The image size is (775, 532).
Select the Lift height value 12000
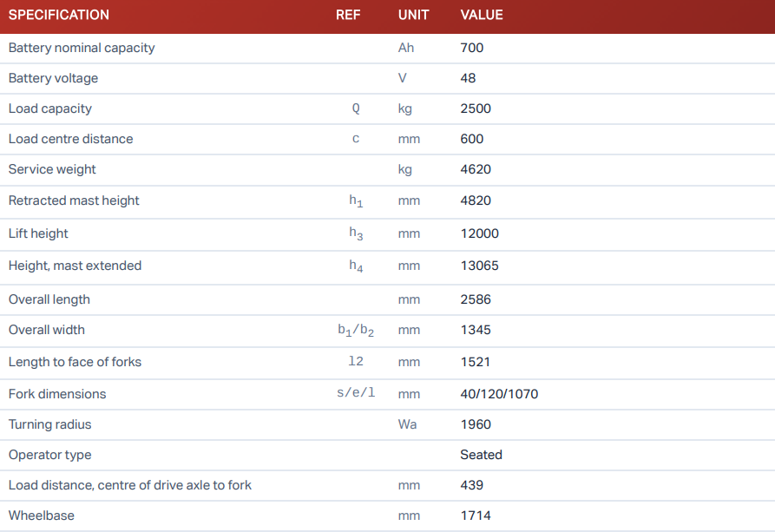coord(479,233)
